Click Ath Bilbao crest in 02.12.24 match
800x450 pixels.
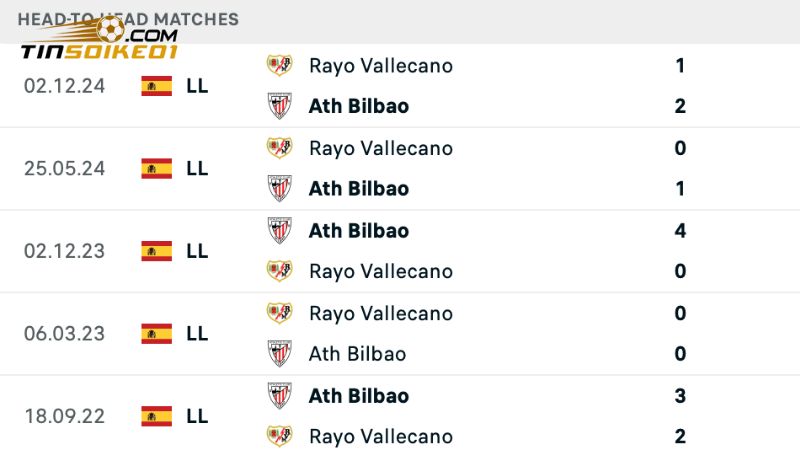(279, 106)
